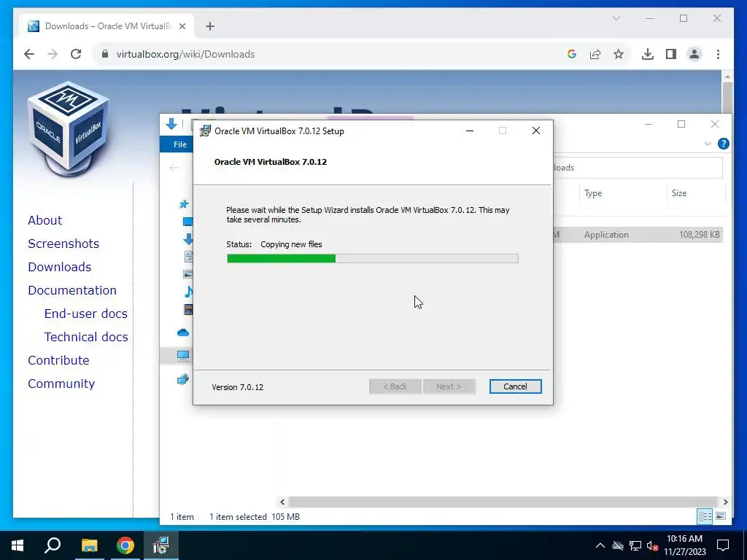Open the Chrome profile menu
Image resolution: width=747 pixels, height=560 pixels.
[694, 54]
